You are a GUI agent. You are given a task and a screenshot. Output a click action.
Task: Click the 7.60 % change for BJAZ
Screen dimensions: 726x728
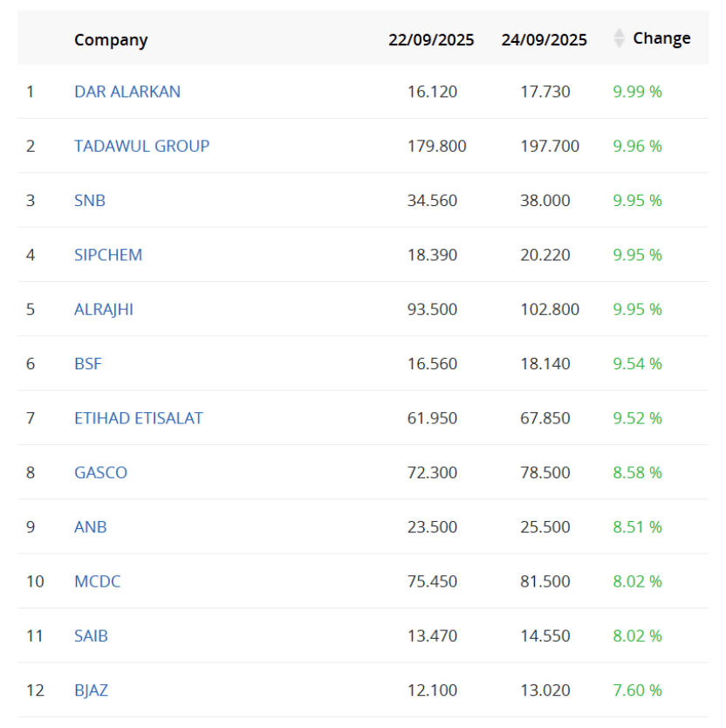point(637,690)
